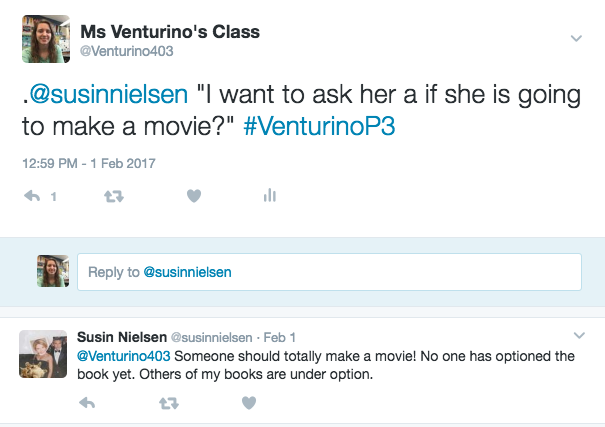Retweet Susin Nielsen's reply tweet
Viewport: 605px width, 427px height.
tap(169, 403)
